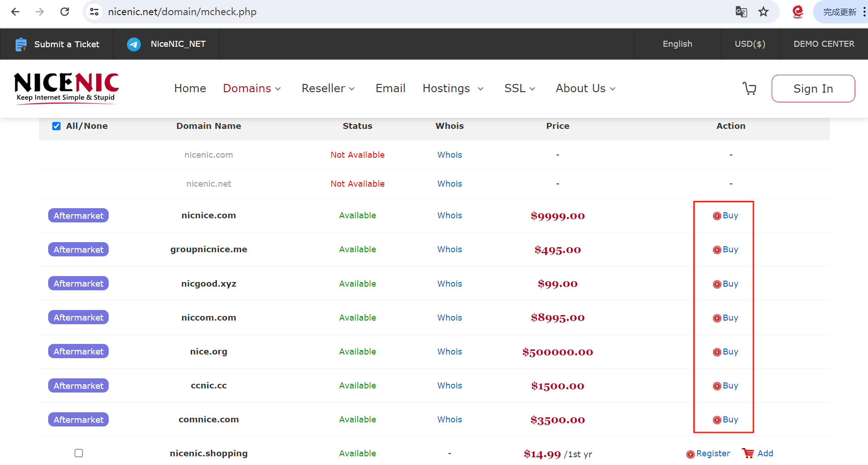
Task: Go to the Email menu item
Action: pyautogui.click(x=390, y=89)
